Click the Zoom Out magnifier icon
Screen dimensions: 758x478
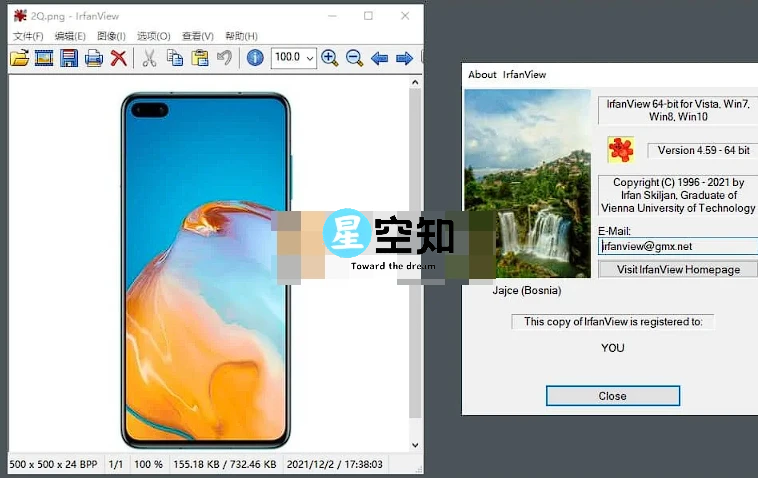[354, 58]
